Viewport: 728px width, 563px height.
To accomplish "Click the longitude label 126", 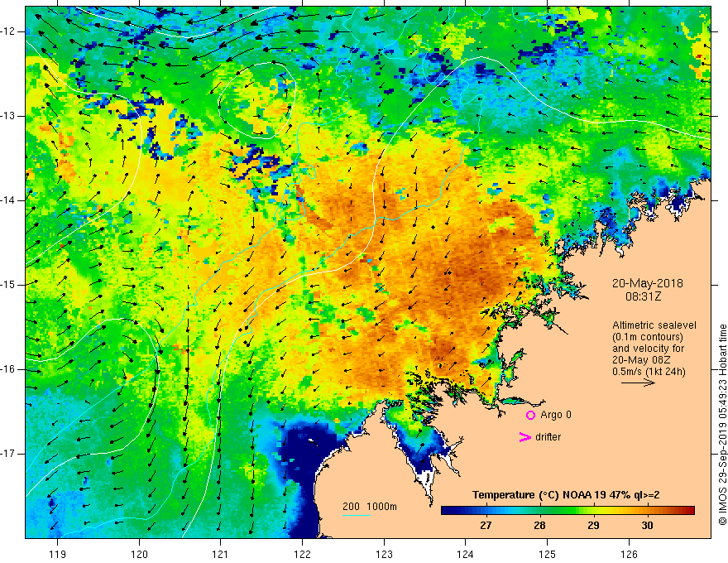I will 629,555.
